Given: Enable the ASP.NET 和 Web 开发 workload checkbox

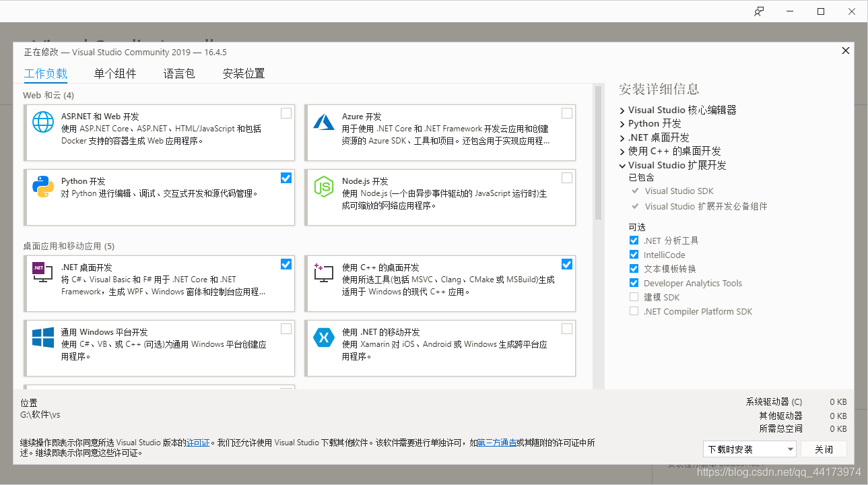Looking at the screenshot, I should click(x=286, y=112).
